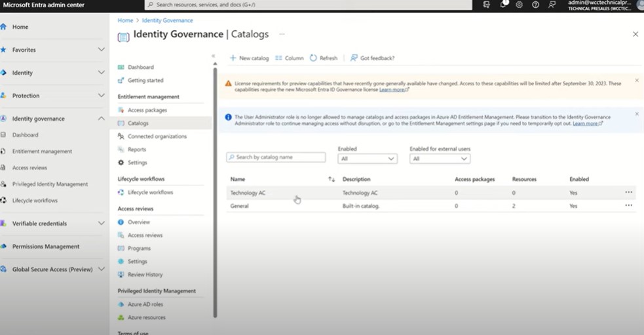
Task: Open the Technology AC catalog
Action: [x=248, y=193]
